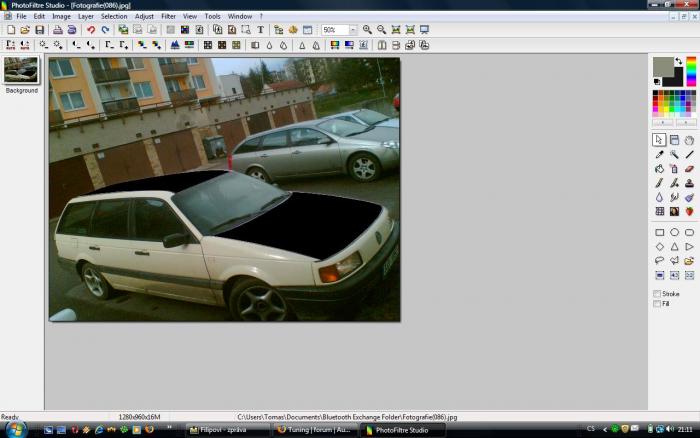Select the Pipette tool
The width and height of the screenshot is (700, 438).
[x=659, y=154]
